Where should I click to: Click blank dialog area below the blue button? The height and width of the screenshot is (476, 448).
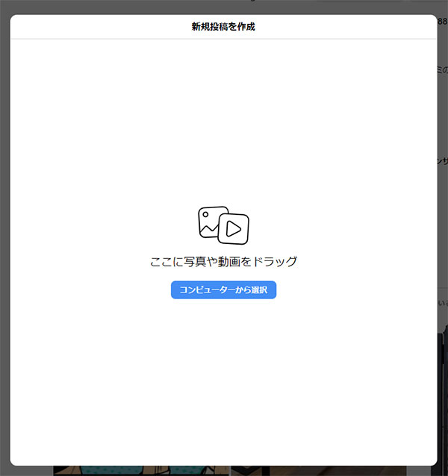click(x=223, y=373)
